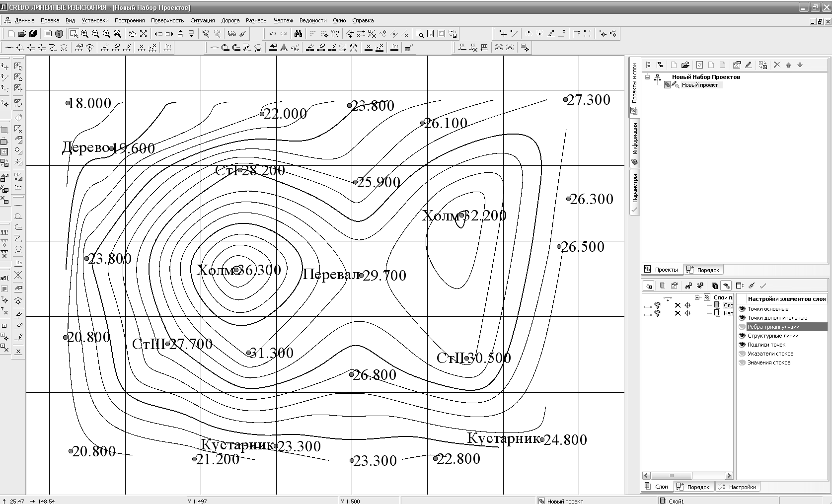Activate the pan hand tool
The height and width of the screenshot is (504, 832).
click(x=132, y=34)
